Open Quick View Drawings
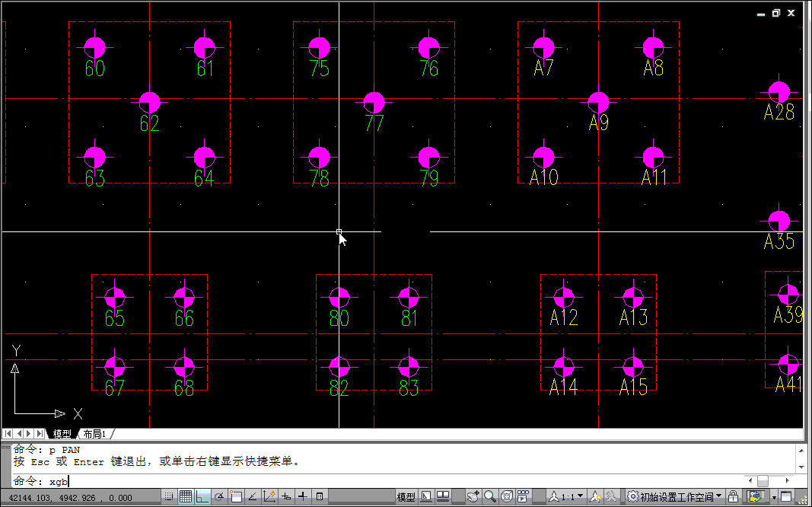812x507 pixels. (443, 496)
